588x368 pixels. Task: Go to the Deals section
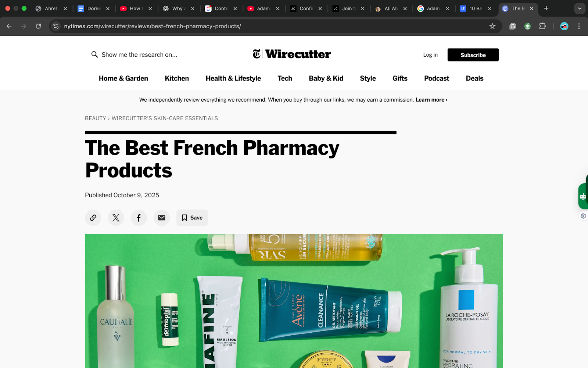[474, 78]
